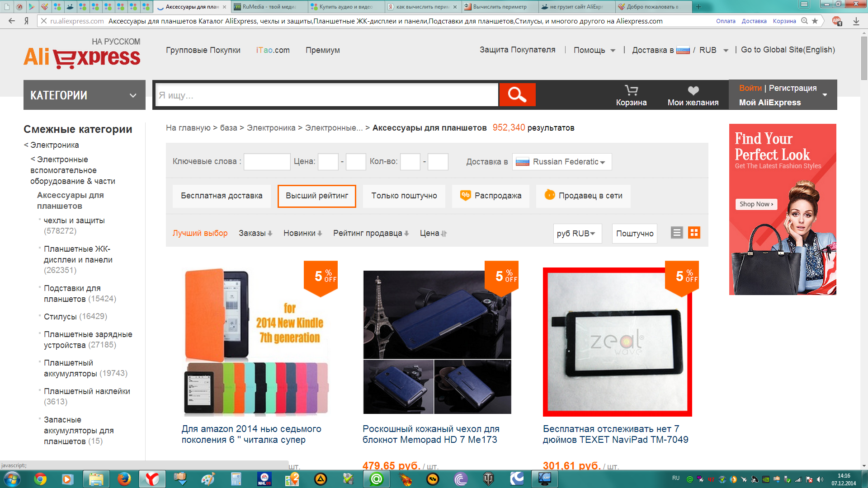Switch to the RuMedia browser tab
The width and height of the screenshot is (868, 488).
[269, 7]
